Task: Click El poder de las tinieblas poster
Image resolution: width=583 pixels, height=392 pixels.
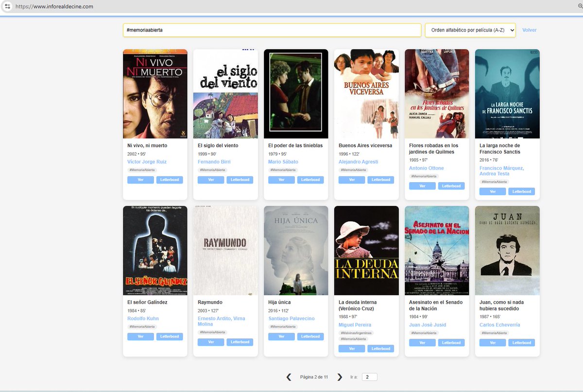Action: (296, 94)
